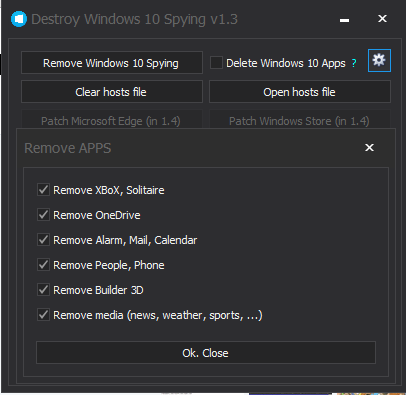The image size is (406, 395).
Task: Click the Remove APPS panel title
Action: tap(68, 148)
